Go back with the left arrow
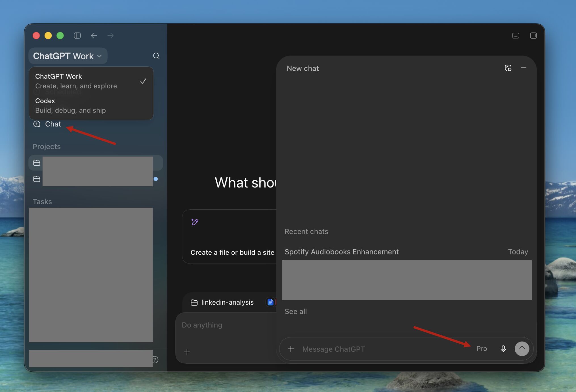This screenshot has width=576, height=392. [x=94, y=35]
